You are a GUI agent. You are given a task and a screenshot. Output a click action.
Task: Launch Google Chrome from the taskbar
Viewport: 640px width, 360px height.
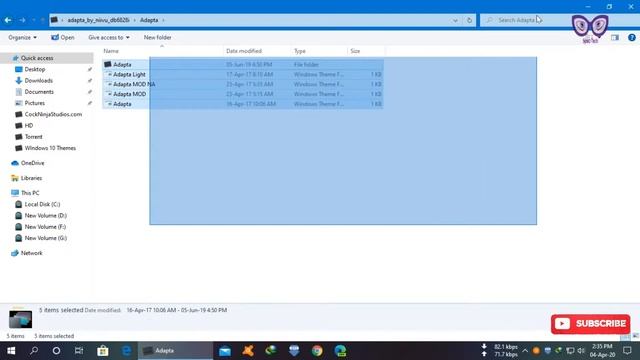[x=317, y=351]
